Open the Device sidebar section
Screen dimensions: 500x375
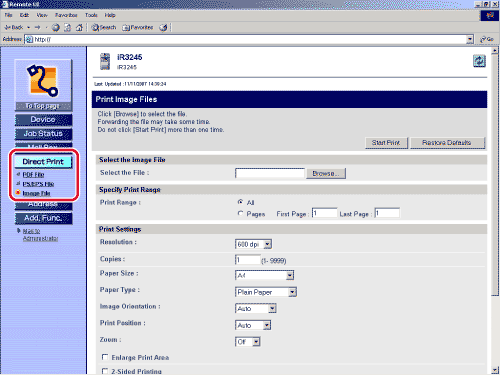point(43,120)
